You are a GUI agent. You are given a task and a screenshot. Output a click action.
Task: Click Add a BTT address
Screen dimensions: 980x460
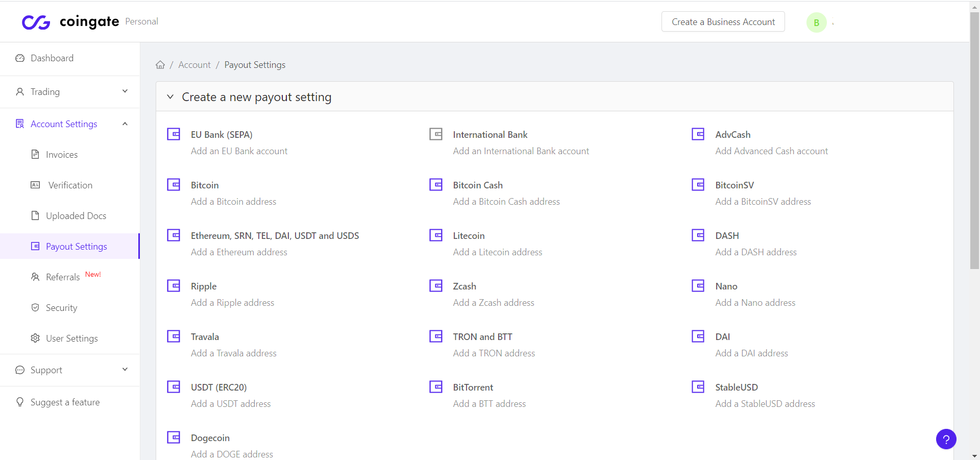[489, 404]
